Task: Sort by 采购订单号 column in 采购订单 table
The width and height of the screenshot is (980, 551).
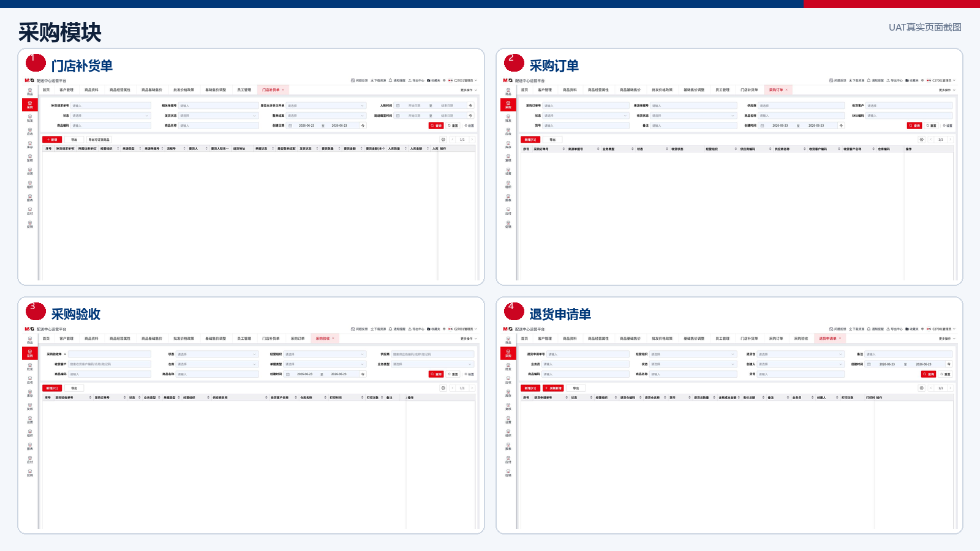Action: 564,149
